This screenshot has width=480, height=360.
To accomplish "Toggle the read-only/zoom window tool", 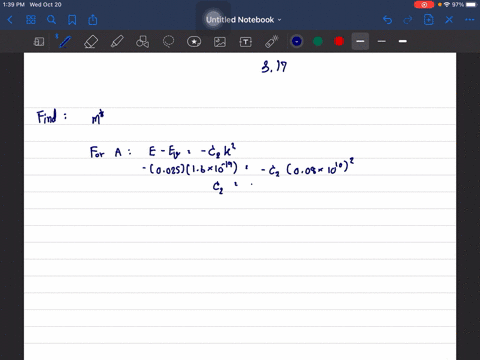I will (39, 42).
